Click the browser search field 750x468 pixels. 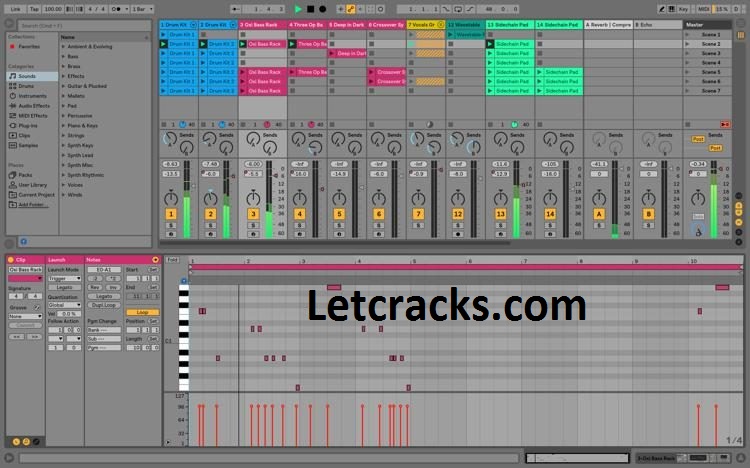tap(84, 25)
